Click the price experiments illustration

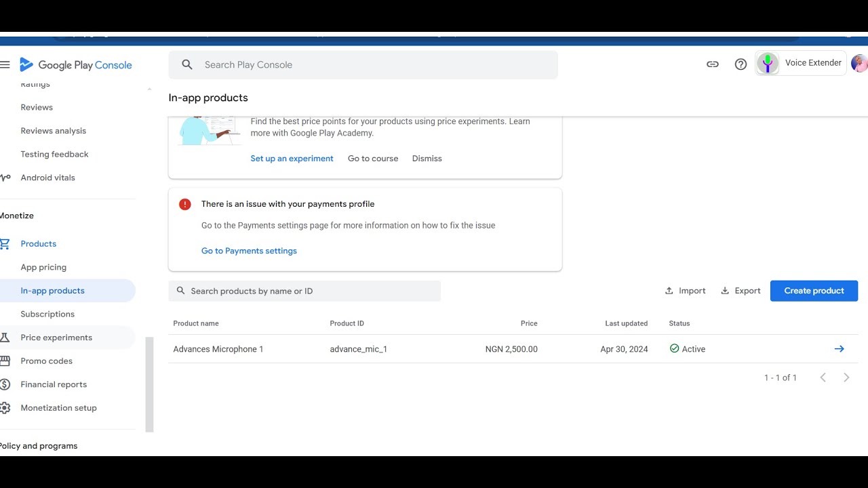click(x=210, y=130)
